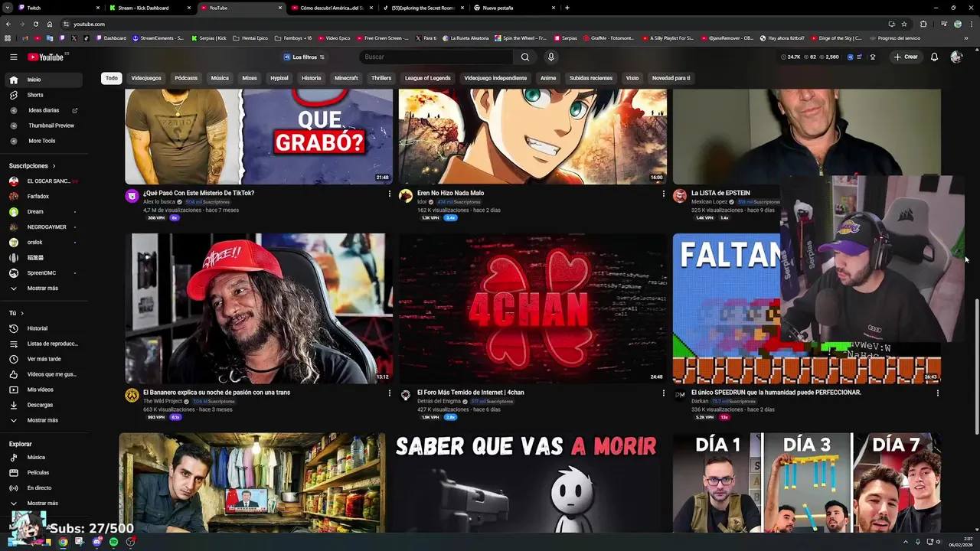The height and width of the screenshot is (551, 980).
Task: Open the YouTube hamburger guide menu
Action: 13,57
